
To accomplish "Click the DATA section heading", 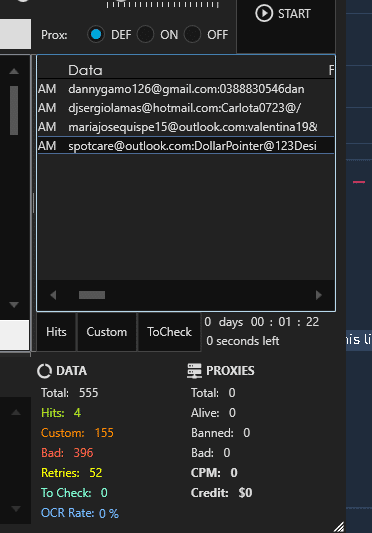I will pyautogui.click(x=71, y=371).
